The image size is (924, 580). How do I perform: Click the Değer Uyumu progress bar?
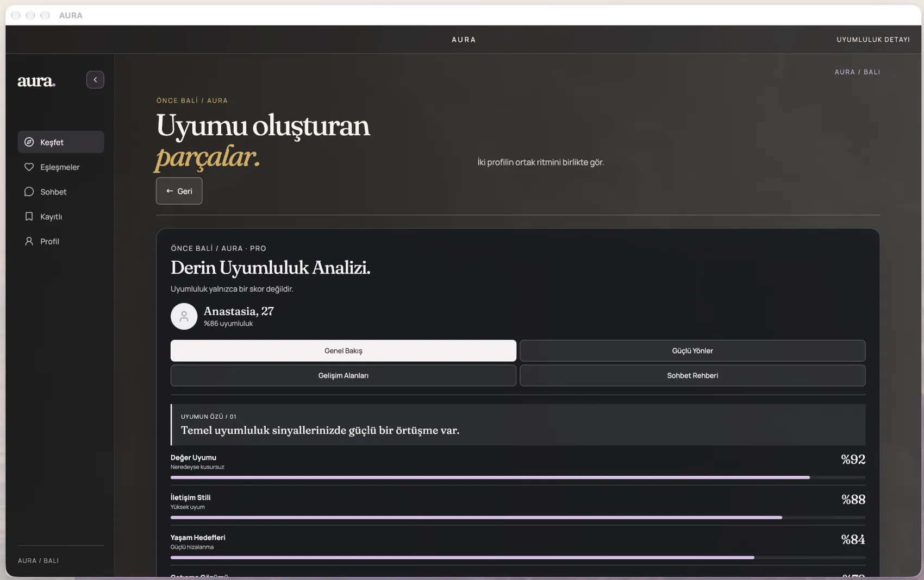point(517,477)
